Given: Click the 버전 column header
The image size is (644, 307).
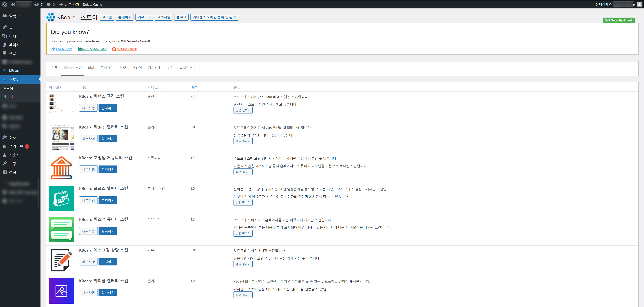Looking at the screenshot, I should point(194,87).
